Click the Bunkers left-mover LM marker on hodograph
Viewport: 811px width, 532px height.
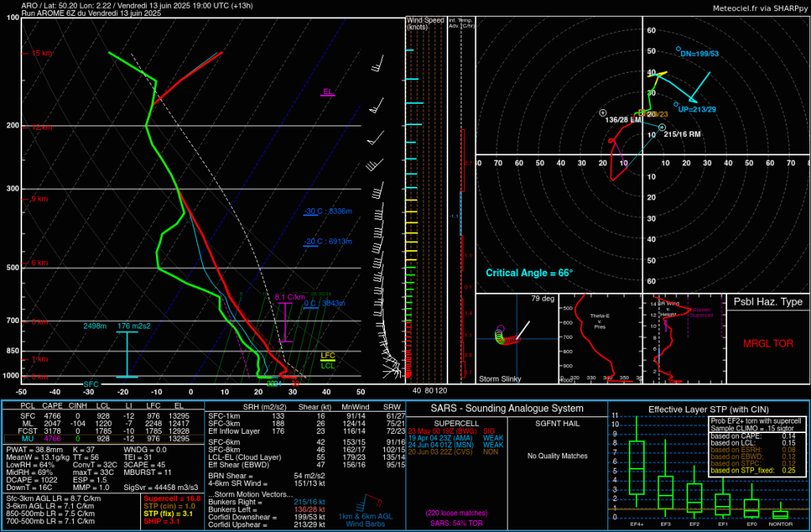tap(603, 113)
